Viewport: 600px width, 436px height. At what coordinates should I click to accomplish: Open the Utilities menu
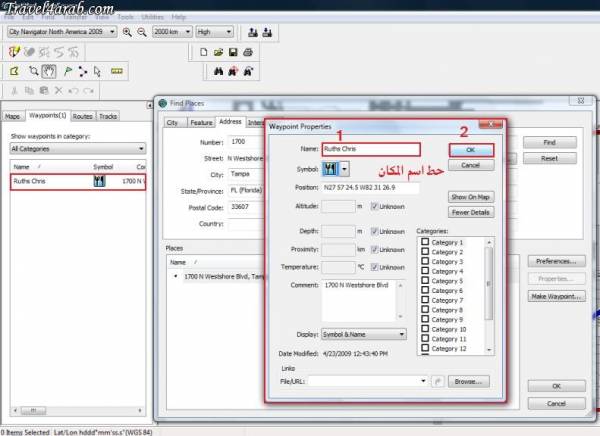point(152,17)
